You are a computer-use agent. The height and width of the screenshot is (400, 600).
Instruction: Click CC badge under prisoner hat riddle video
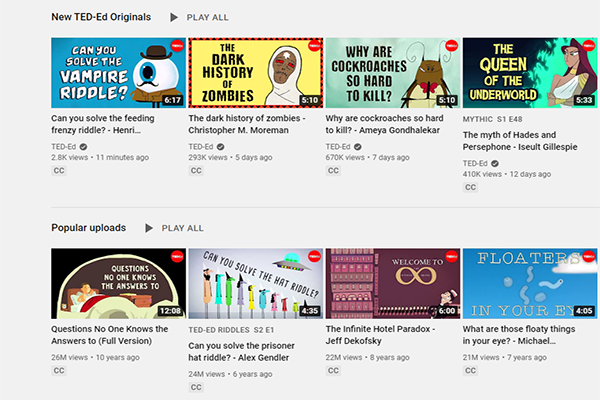196,386
